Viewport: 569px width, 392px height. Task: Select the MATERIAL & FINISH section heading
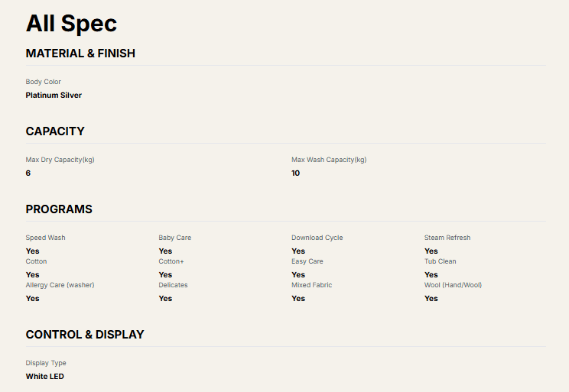pyautogui.click(x=80, y=53)
